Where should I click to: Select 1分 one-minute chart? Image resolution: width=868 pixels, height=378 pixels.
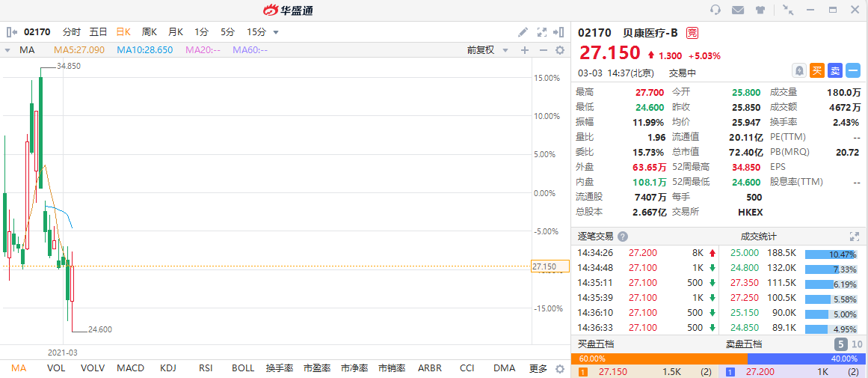201,32
